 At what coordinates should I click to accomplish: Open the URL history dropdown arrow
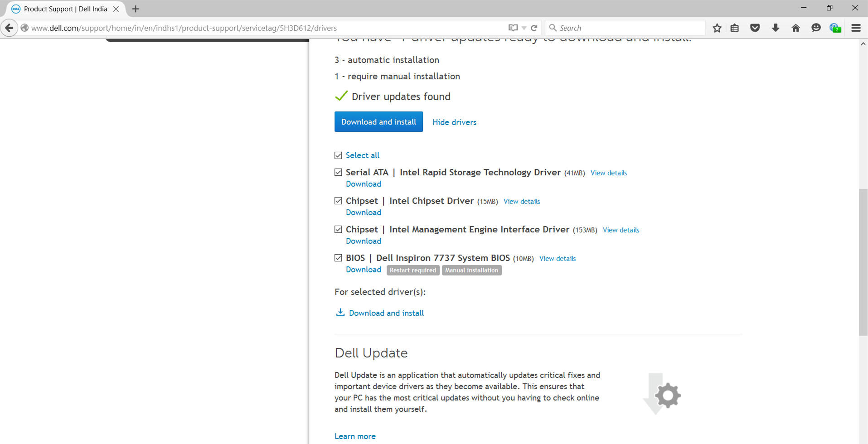tap(524, 28)
